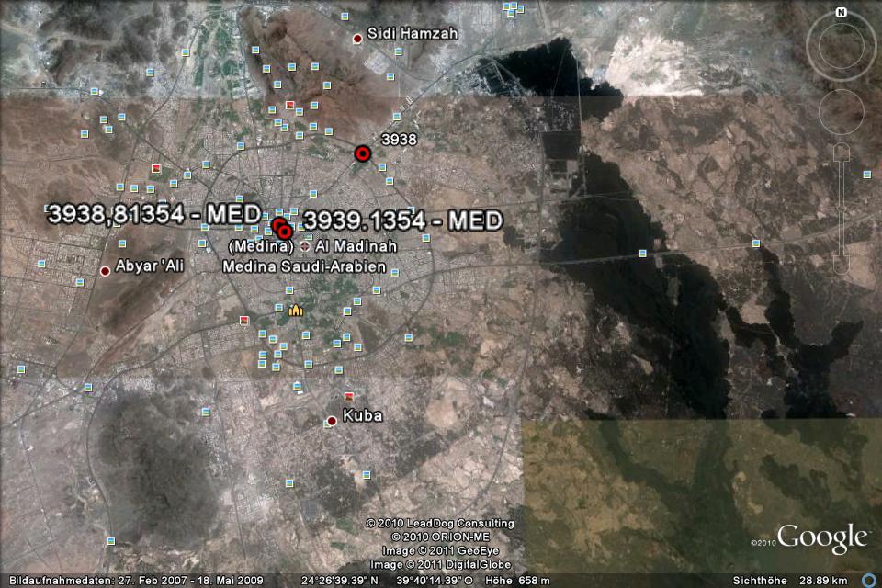Click the "3938,81354 - MED" placemark label
This screenshot has width=882, height=588.
point(154,214)
